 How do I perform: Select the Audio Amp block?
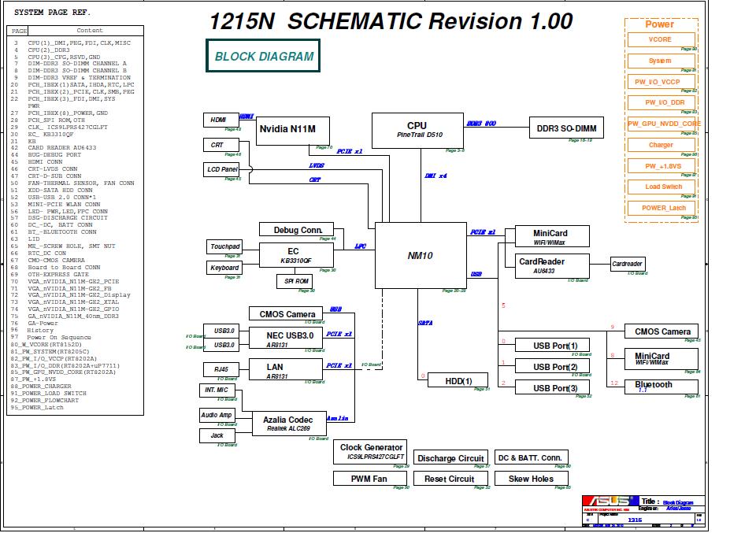(x=217, y=415)
